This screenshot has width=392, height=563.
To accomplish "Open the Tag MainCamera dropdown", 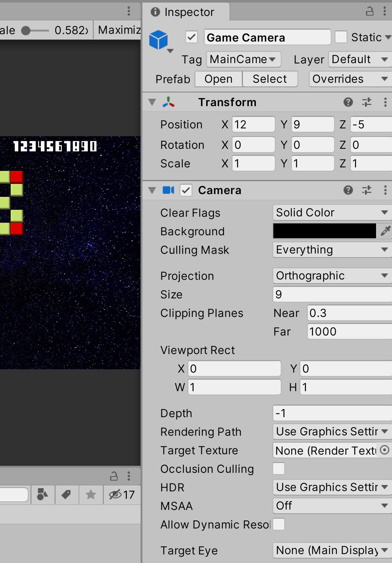I will point(243,59).
